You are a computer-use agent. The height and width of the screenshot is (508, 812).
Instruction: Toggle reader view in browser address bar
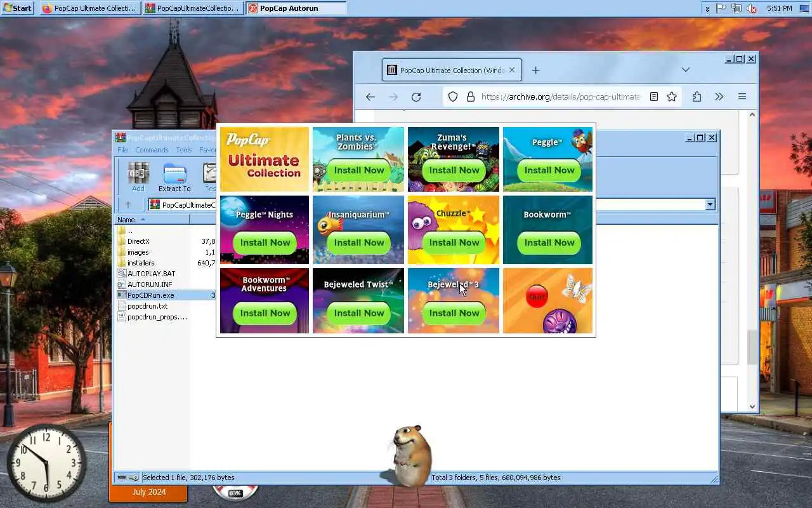tap(654, 97)
